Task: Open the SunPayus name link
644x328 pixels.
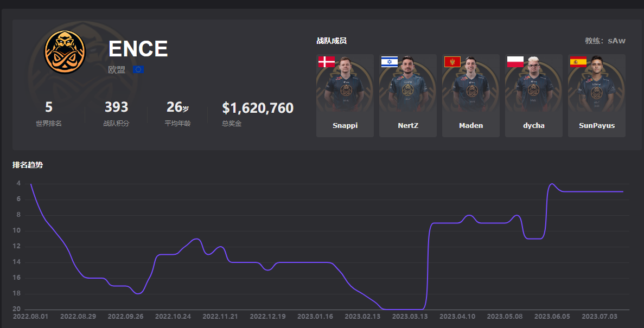Action: pos(597,126)
